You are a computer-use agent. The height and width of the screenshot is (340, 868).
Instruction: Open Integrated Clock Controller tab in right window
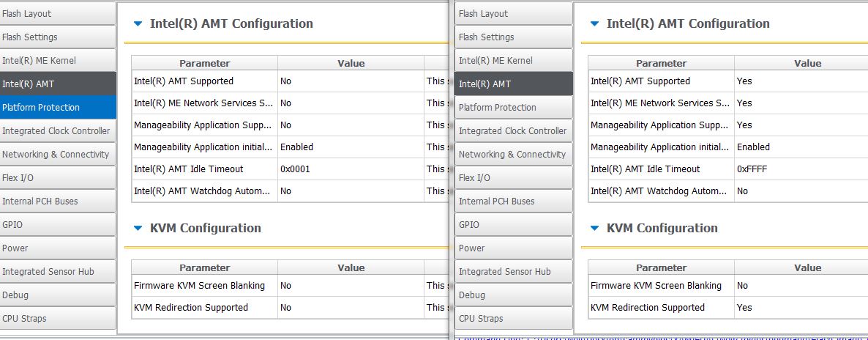point(513,131)
